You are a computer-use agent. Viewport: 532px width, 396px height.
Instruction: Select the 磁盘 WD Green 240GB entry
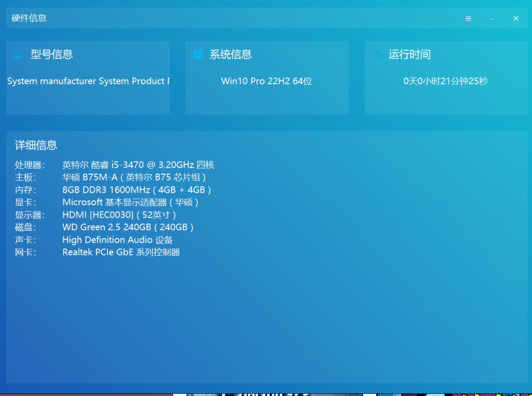pos(127,228)
